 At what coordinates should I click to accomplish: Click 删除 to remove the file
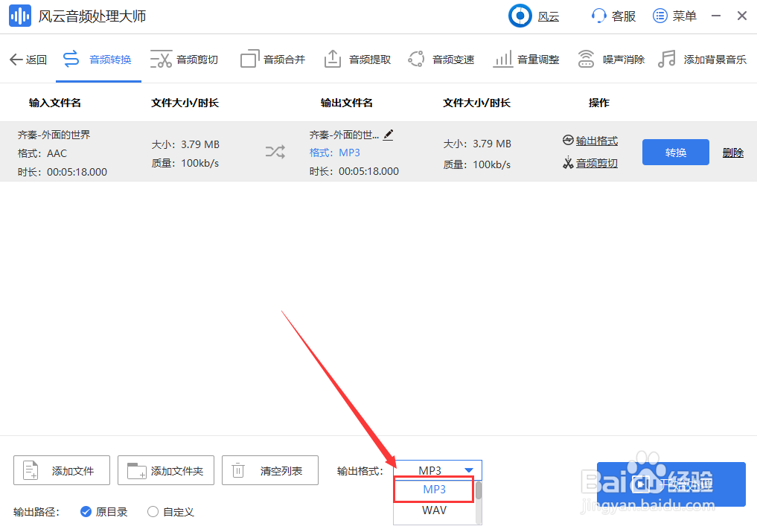[733, 153]
